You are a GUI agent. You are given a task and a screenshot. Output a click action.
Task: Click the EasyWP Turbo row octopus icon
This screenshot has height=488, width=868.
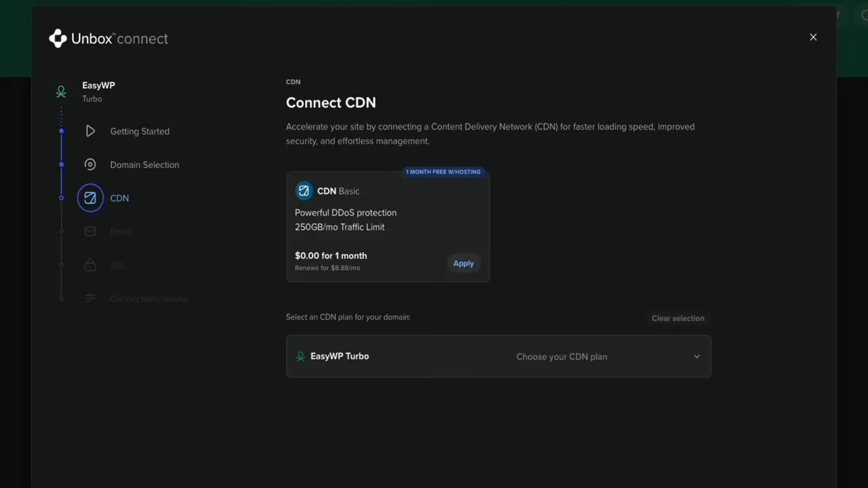(300, 357)
